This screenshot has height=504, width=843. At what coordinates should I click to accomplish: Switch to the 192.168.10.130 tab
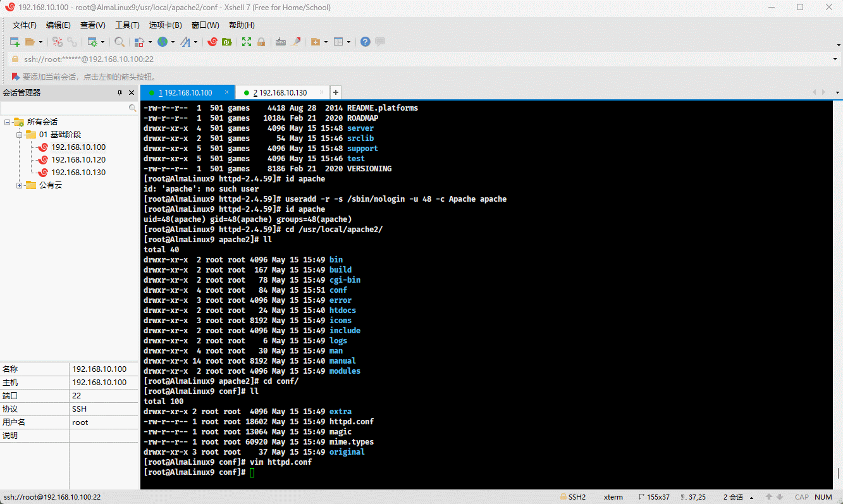pyautogui.click(x=283, y=93)
